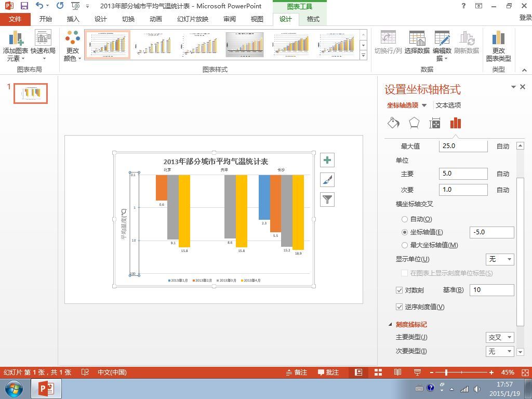The image size is (532, 399).
Task: Click the Sign in link
Action: (x=525, y=18)
